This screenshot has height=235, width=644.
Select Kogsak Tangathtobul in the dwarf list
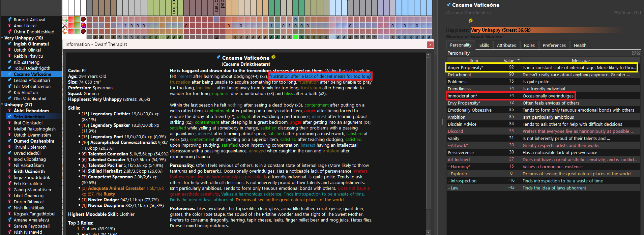coord(34,214)
